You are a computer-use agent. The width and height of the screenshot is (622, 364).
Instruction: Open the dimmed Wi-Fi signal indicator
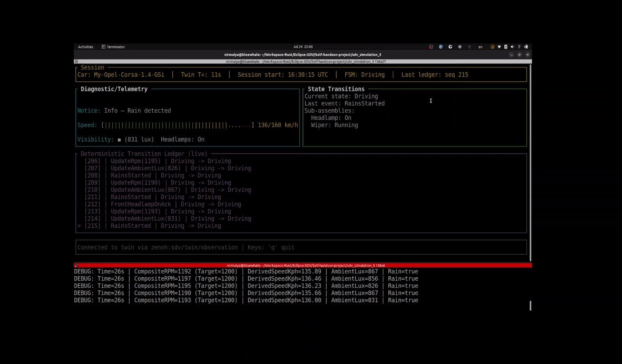[470, 47]
